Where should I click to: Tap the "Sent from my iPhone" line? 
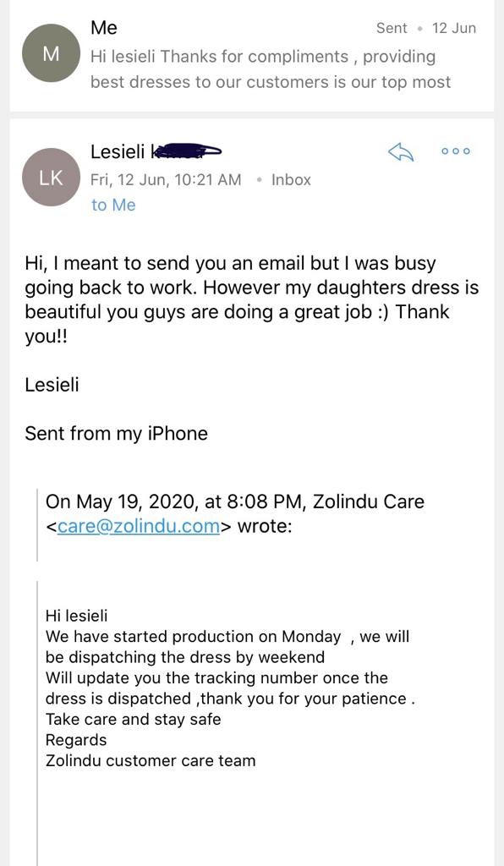coord(116,433)
